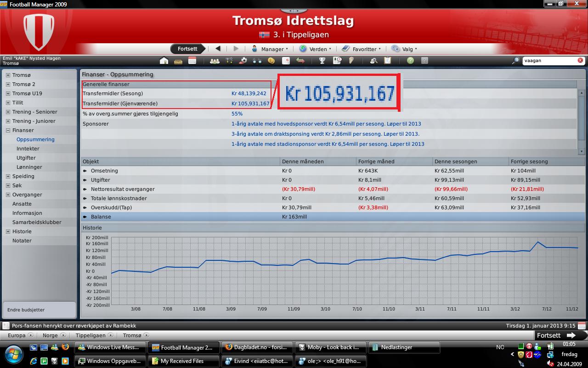Viewport: 588px width, 368px height.
Task: Switch to Dagbladet.no Firefox taskbar button
Action: 256,347
